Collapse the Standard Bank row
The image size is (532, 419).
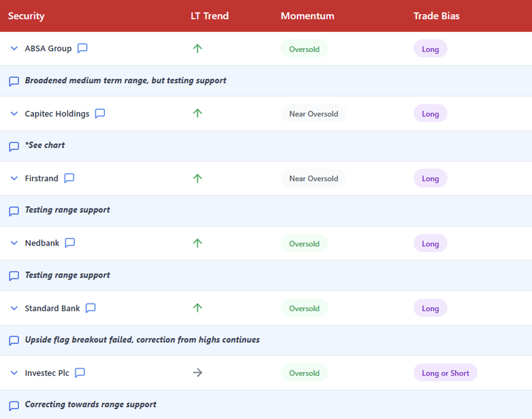point(14,308)
